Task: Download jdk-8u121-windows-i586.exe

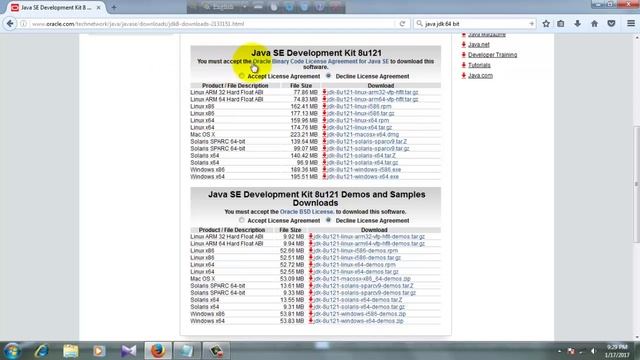Action: 364,169
